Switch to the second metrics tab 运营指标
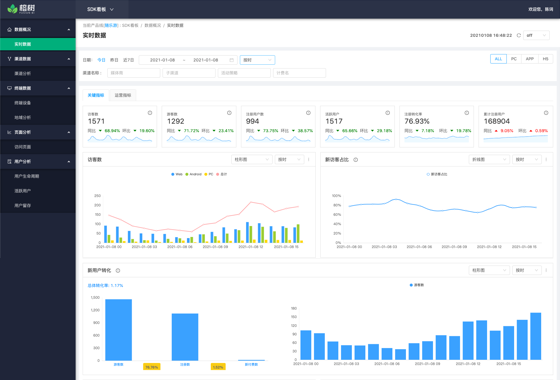The image size is (560, 380). pos(123,95)
